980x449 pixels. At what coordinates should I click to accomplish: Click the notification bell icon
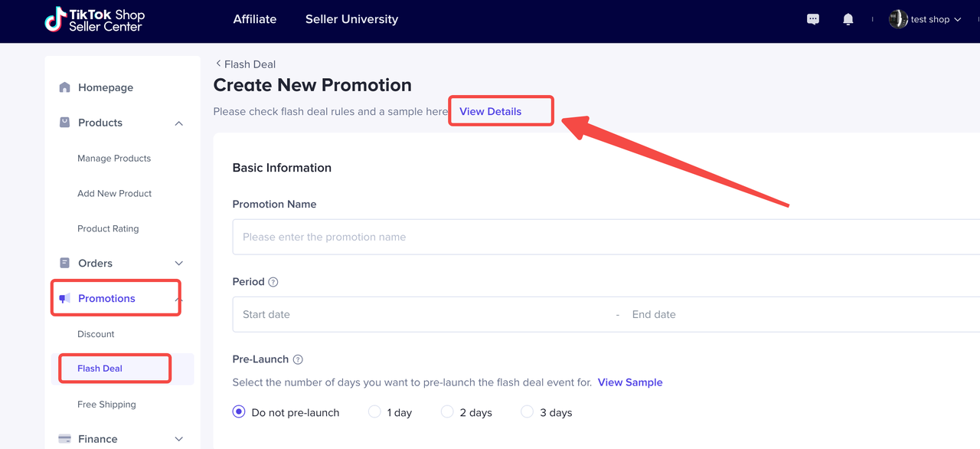pyautogui.click(x=848, y=20)
